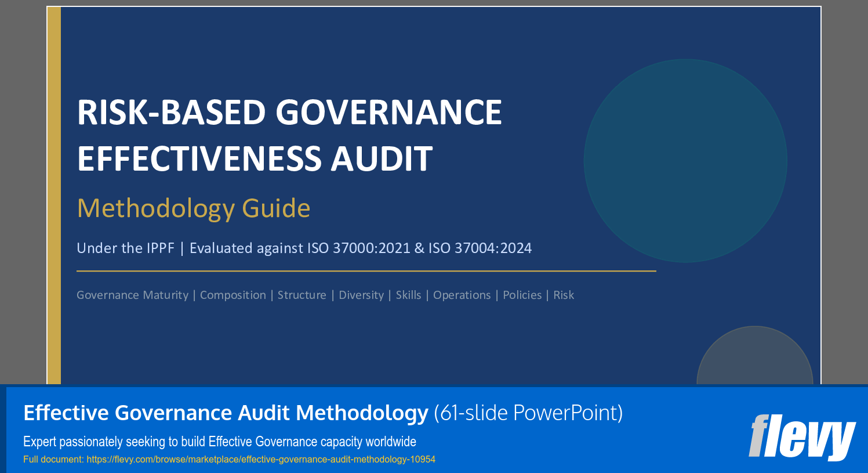This screenshot has width=868, height=473.
Task: Toggle highlight on 'Risk' keyword in footer list
Action: tap(565, 295)
